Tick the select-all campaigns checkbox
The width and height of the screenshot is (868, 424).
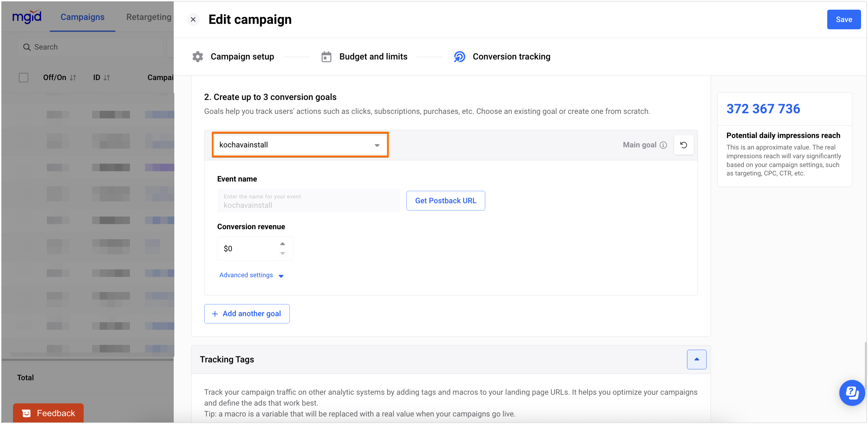24,78
